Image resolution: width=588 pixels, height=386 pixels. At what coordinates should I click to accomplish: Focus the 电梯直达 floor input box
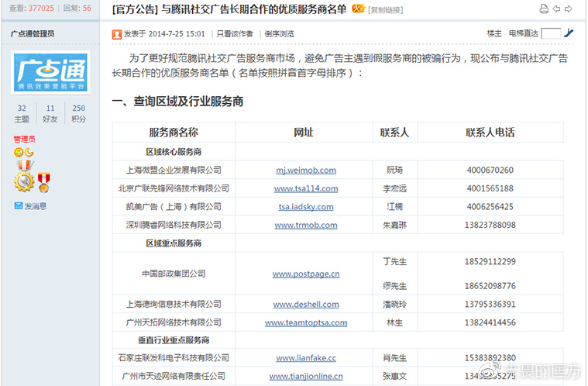551,33
